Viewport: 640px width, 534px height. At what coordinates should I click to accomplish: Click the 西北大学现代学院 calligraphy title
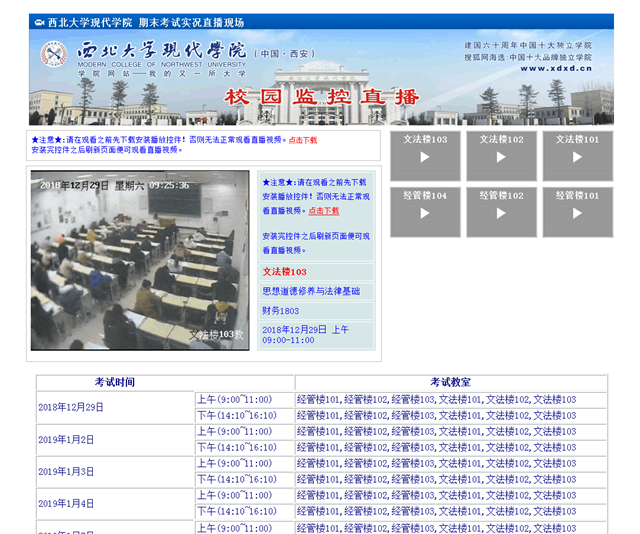(x=162, y=50)
